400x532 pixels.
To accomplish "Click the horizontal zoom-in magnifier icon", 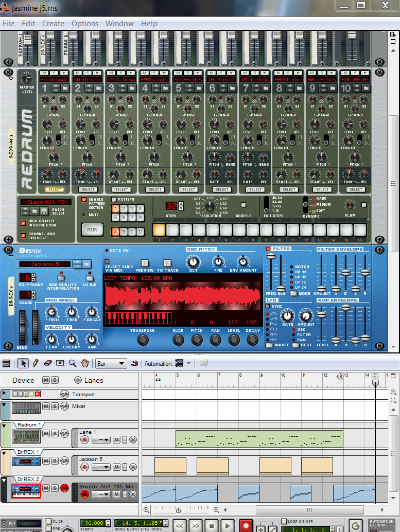I will tap(146, 510).
